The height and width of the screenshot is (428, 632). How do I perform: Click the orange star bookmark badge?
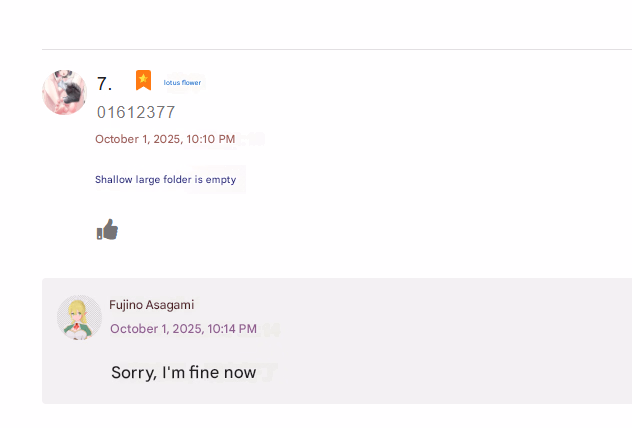click(x=144, y=81)
